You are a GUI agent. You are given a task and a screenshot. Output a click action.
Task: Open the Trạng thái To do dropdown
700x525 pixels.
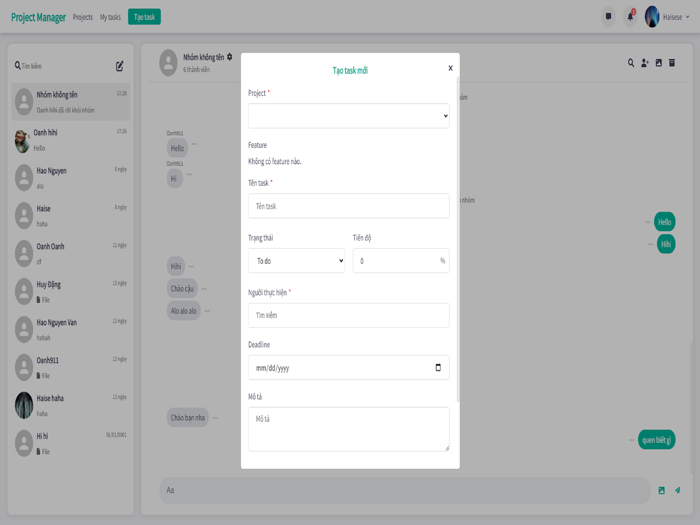tap(296, 261)
